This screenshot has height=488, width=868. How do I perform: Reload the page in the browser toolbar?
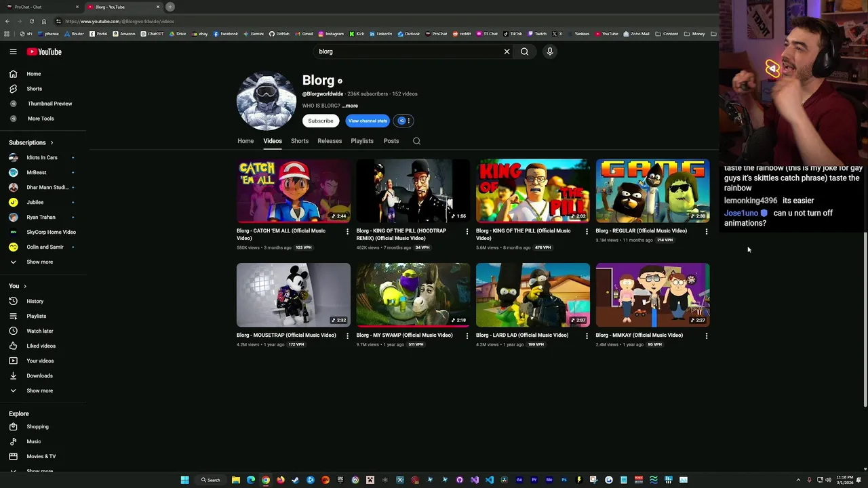31,21
